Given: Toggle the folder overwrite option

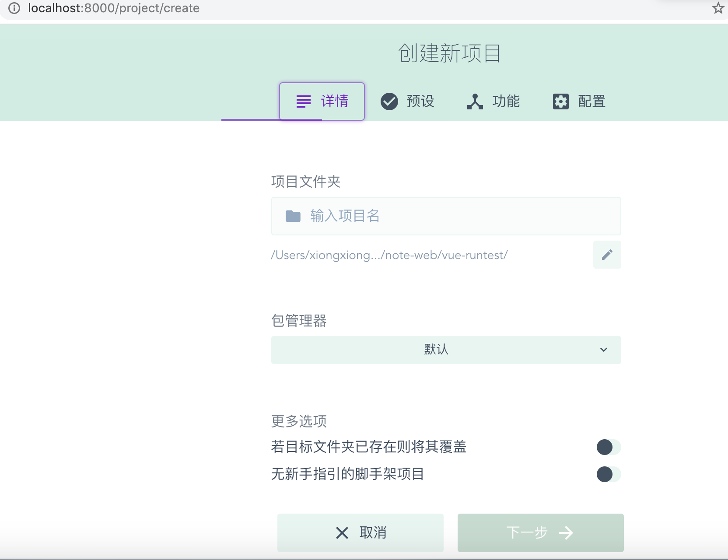Looking at the screenshot, I should tap(608, 447).
